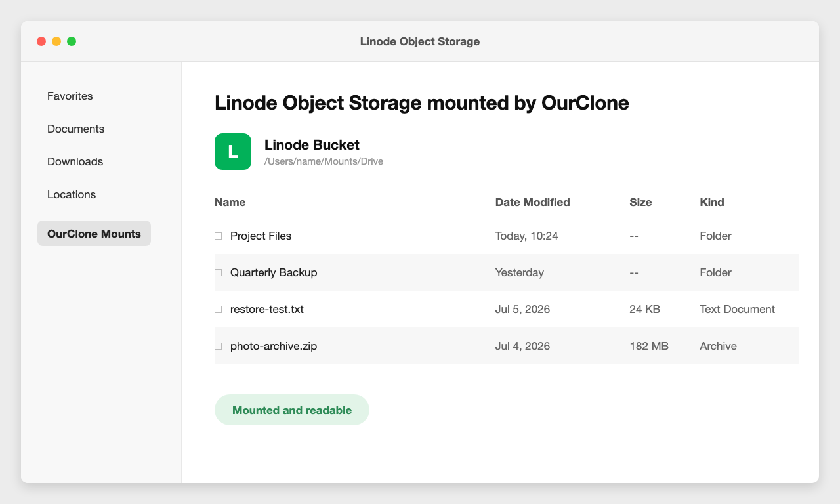Sort by the Name column header
Viewport: 840px width, 504px height.
(x=230, y=202)
